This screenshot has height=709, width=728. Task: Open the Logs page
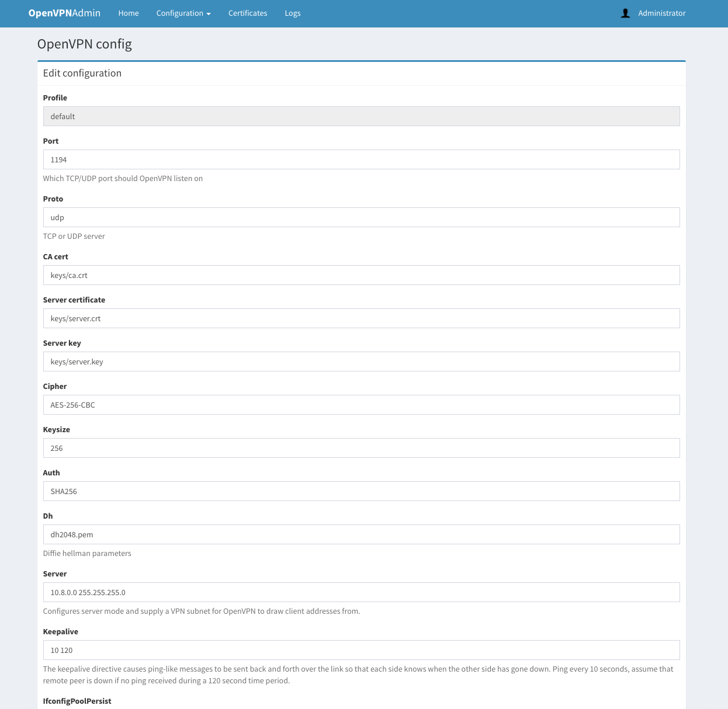[x=293, y=13]
